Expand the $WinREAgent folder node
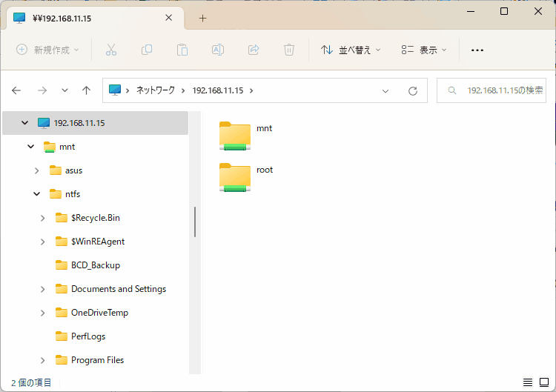 tap(42, 242)
